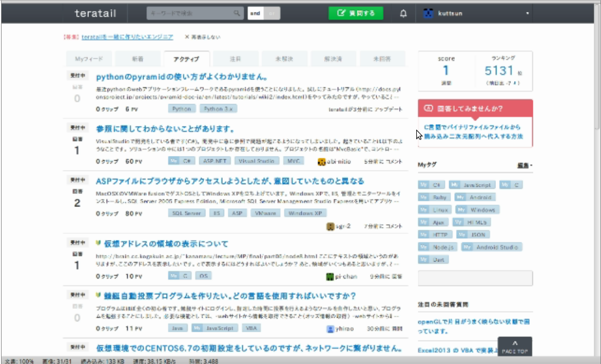This screenshot has height=364, width=601.
Task: Open question 参照に関してわからないことがあります
Action: [x=165, y=129]
